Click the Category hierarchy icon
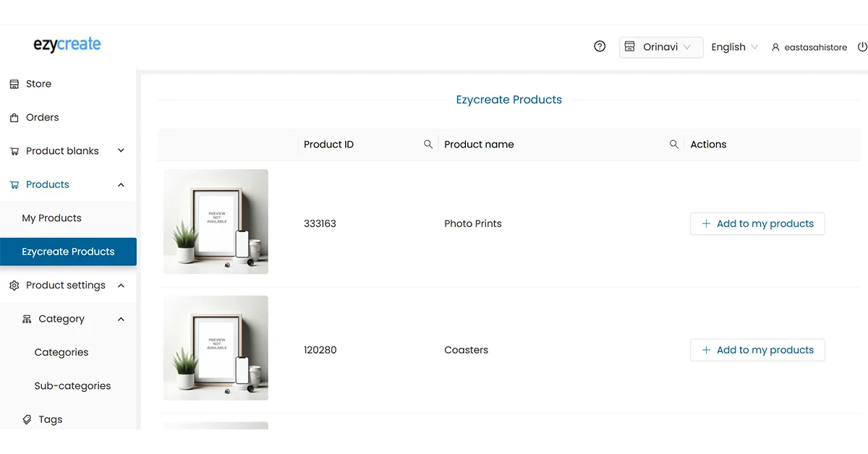Screen dimensions: 868x454 [27, 319]
